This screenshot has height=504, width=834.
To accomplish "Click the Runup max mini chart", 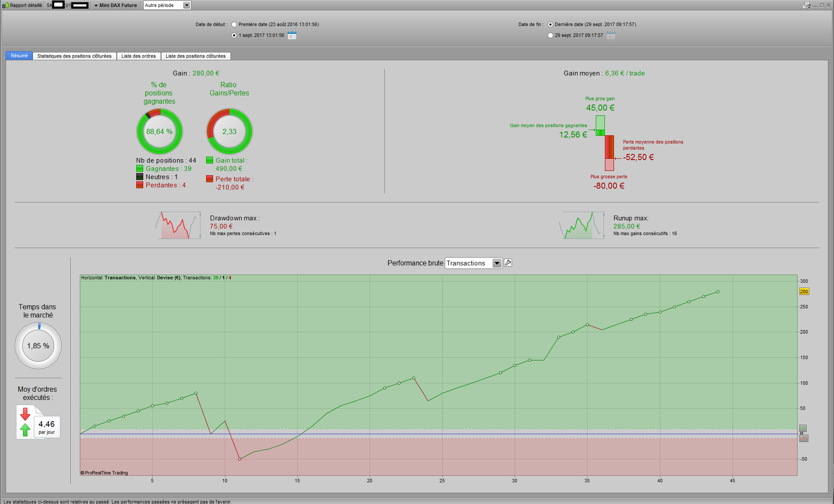I will tap(582, 225).
